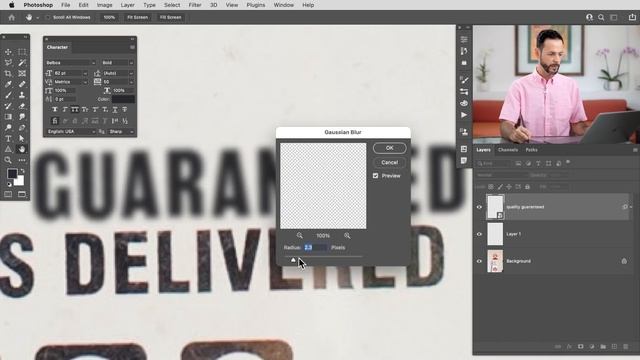Hide the quality guaranteed layer
Viewport: 640px width, 360px height.
pos(479,207)
